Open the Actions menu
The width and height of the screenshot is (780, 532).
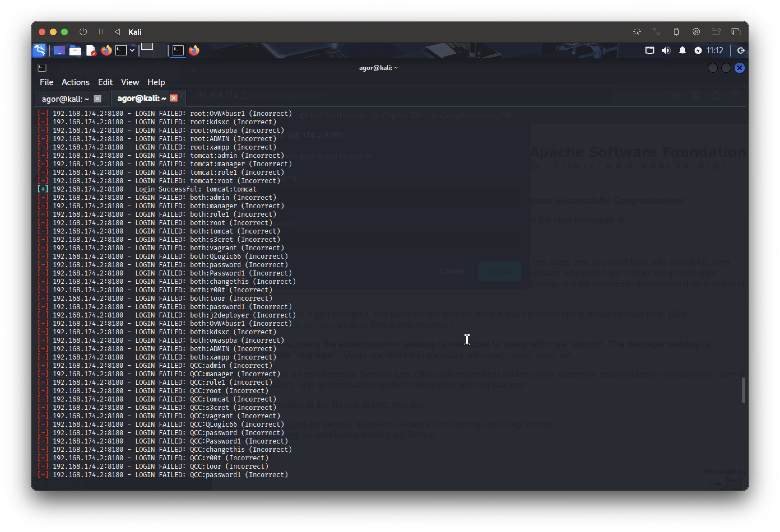(75, 82)
